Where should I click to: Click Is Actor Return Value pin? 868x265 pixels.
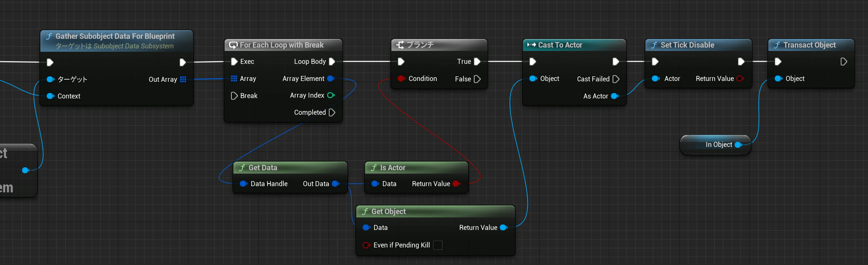click(456, 184)
